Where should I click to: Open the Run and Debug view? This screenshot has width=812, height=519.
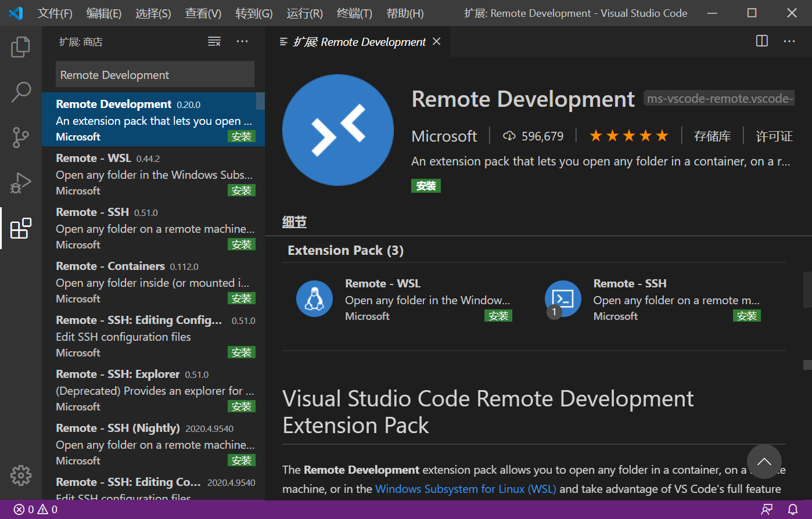click(x=20, y=183)
